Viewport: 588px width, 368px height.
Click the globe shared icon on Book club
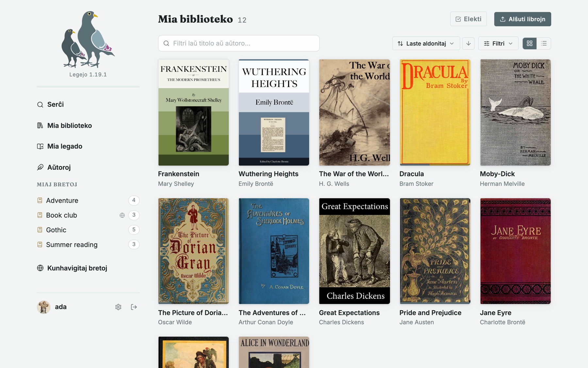(122, 215)
